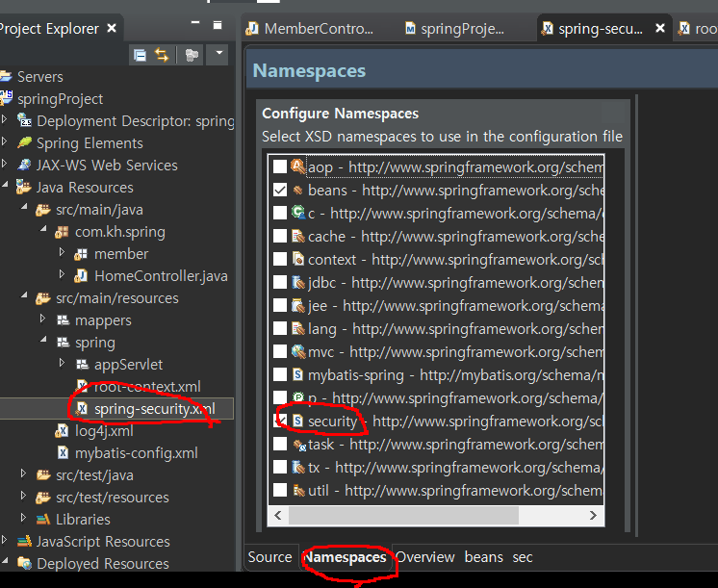
Task: Expand the src/test/java folder
Action: pyautogui.click(x=23, y=473)
